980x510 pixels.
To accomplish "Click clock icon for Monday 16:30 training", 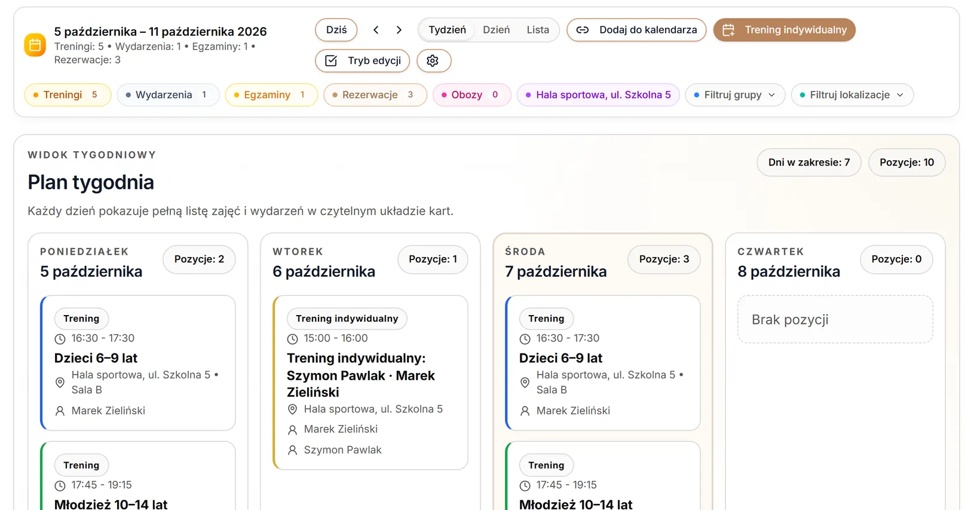I will 60,339.
